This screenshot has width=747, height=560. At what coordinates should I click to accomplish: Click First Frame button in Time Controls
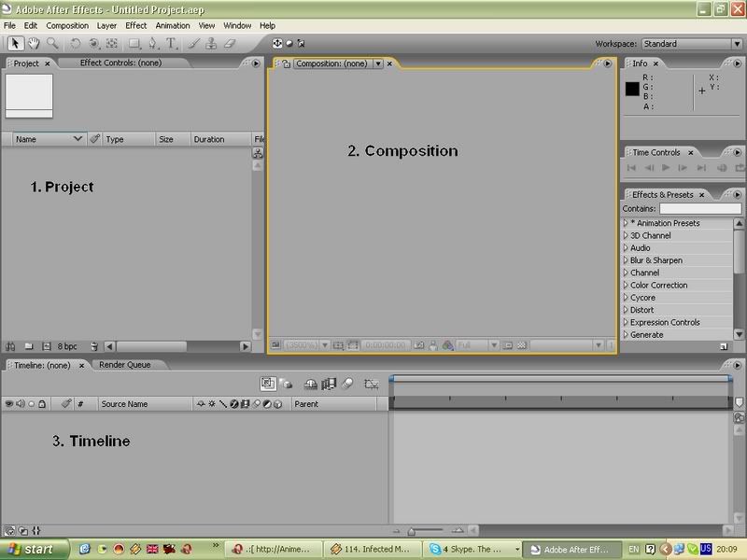[632, 168]
